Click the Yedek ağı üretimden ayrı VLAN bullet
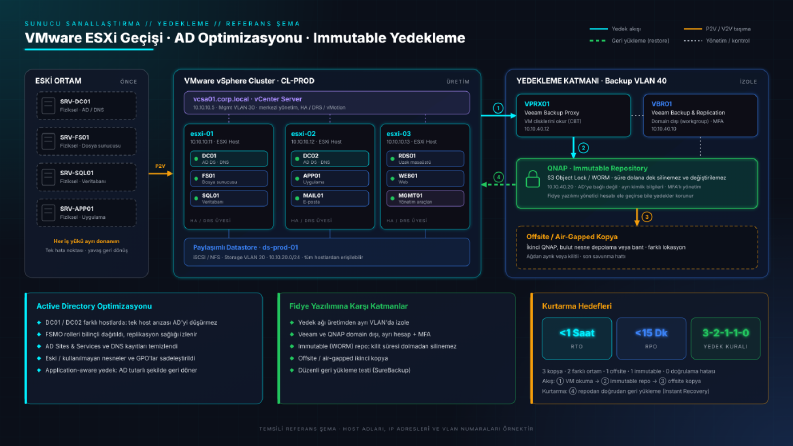Image resolution: width=793 pixels, height=446 pixels. point(350,323)
